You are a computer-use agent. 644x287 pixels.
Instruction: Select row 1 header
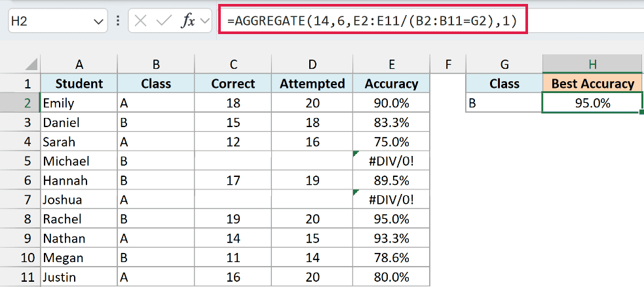coord(20,84)
